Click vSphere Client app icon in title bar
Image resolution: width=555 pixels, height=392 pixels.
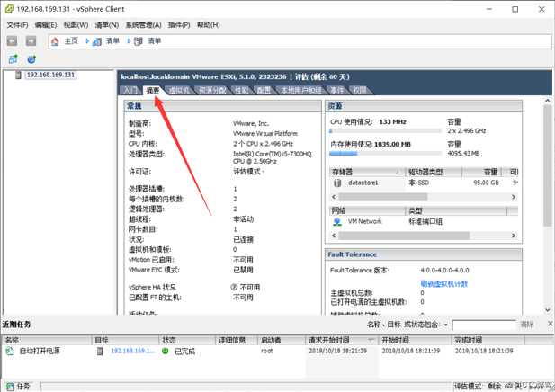[9, 9]
